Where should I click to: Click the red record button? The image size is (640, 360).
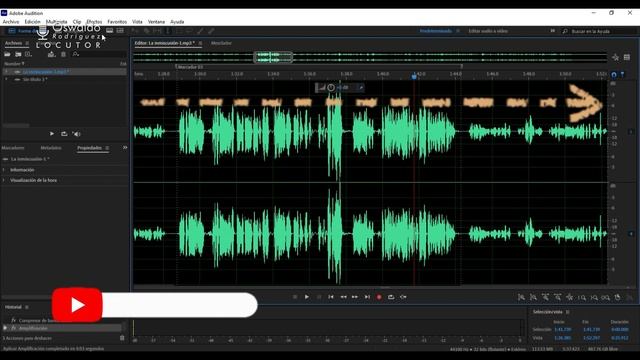click(x=379, y=297)
